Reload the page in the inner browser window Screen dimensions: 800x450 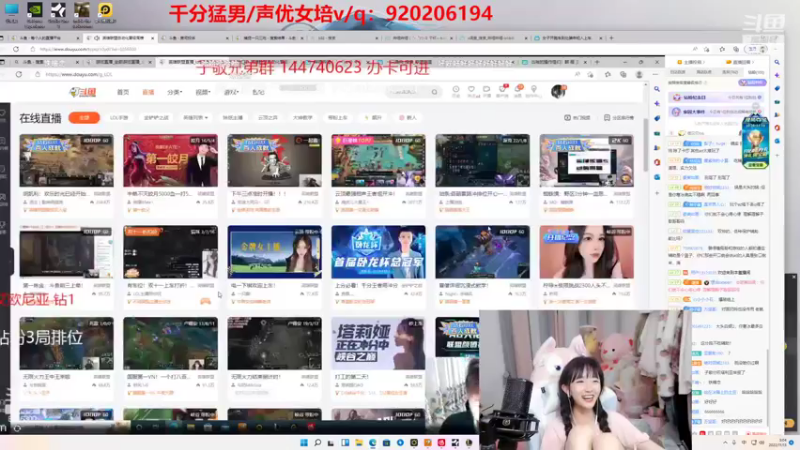[19, 74]
